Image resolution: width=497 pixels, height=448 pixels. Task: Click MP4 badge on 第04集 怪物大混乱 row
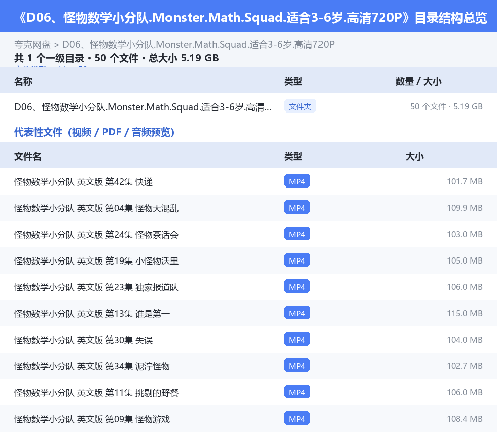pyautogui.click(x=297, y=207)
